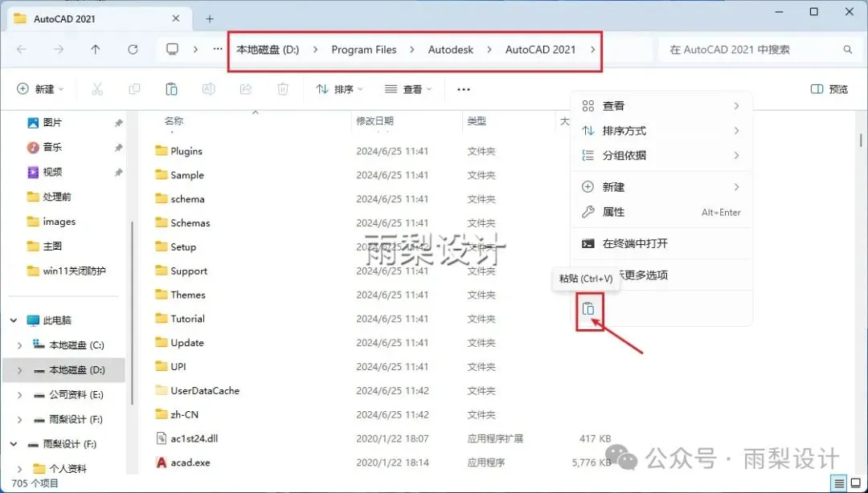Click the ac1st24.dll file icon
Viewport: 868px width, 493px height.
point(161,438)
